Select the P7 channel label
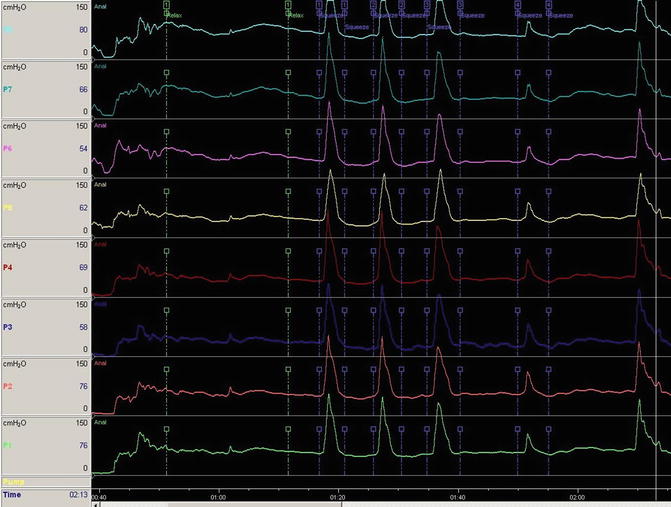Screen dimensions: 671x507 [9, 89]
